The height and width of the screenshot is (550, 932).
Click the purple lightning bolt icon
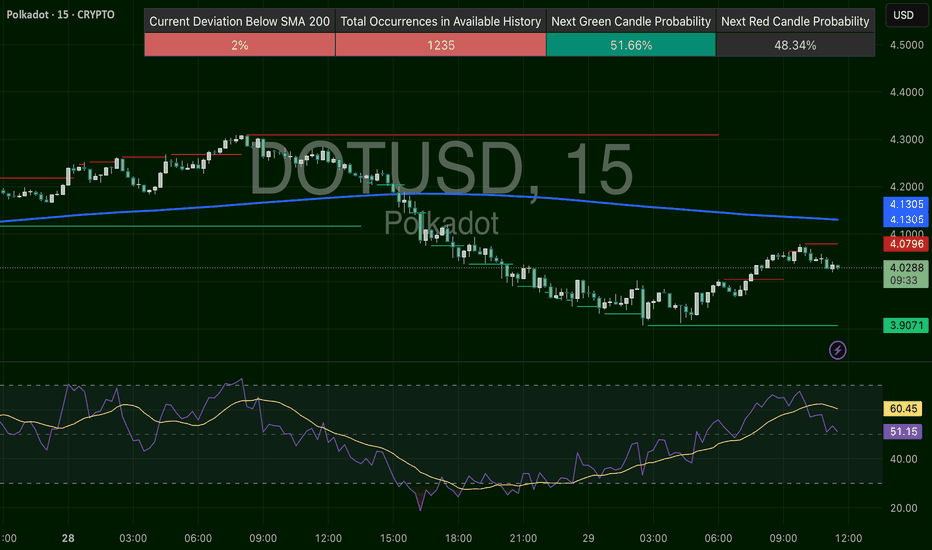pyautogui.click(x=837, y=350)
